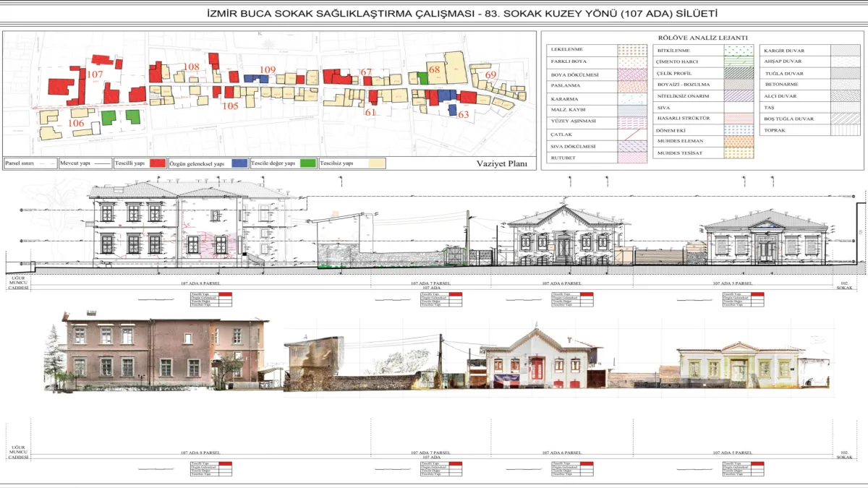
Task: Click the RÖLÖVE ANALİZ LEJANTI heading
Action: [x=702, y=38]
